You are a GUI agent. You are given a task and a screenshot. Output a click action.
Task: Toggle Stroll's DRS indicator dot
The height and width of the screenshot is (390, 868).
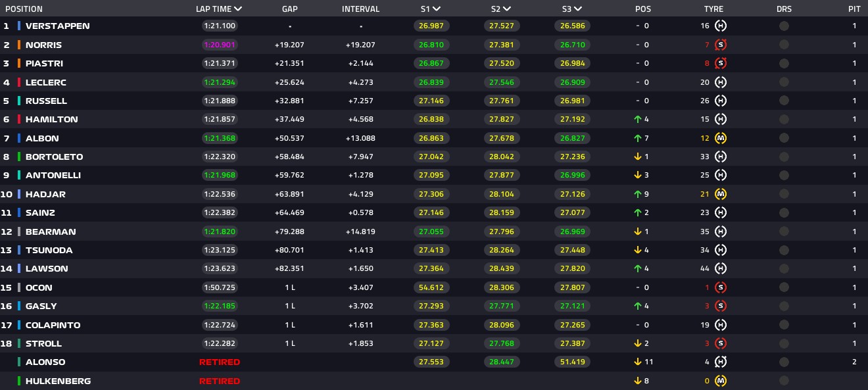click(x=784, y=343)
